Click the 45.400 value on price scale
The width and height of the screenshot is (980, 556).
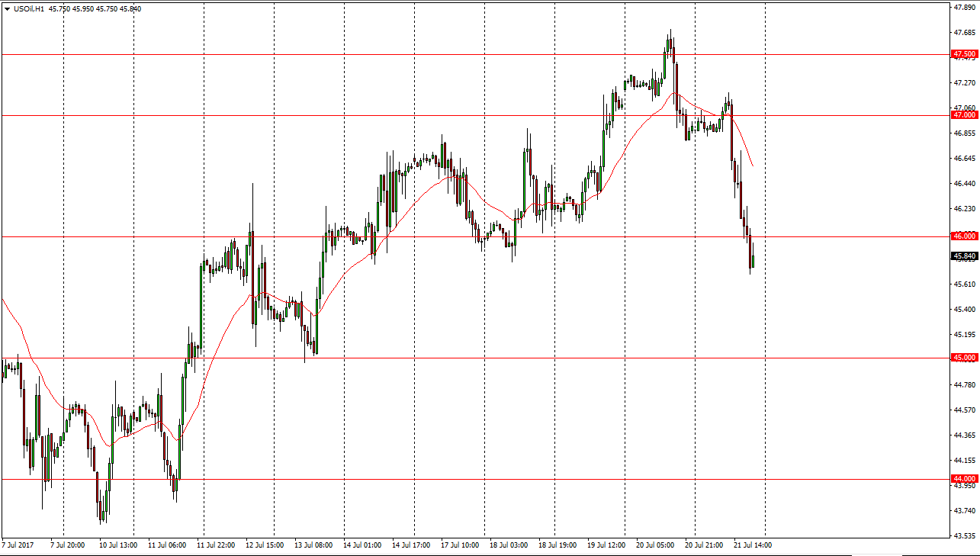[x=964, y=310]
